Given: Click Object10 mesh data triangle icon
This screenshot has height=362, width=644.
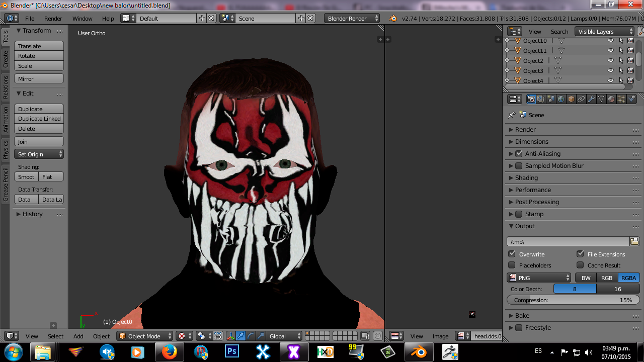Looking at the screenshot, I should click(x=561, y=41).
